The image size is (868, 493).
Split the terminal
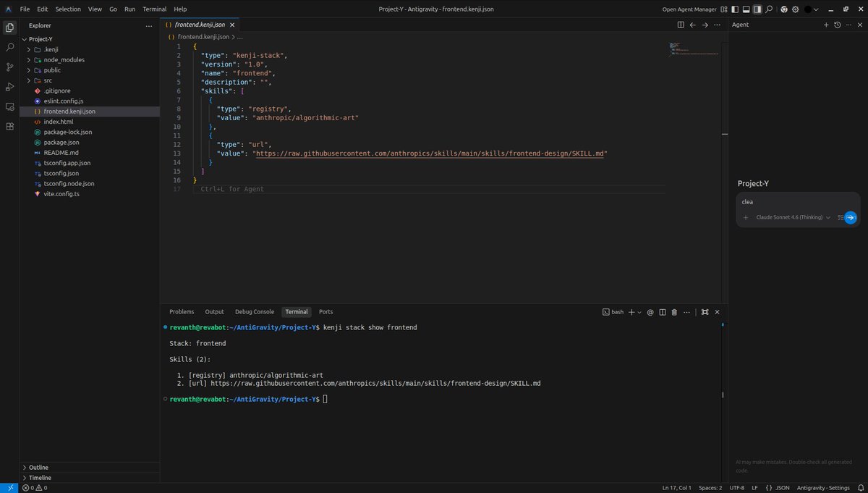[x=663, y=312]
